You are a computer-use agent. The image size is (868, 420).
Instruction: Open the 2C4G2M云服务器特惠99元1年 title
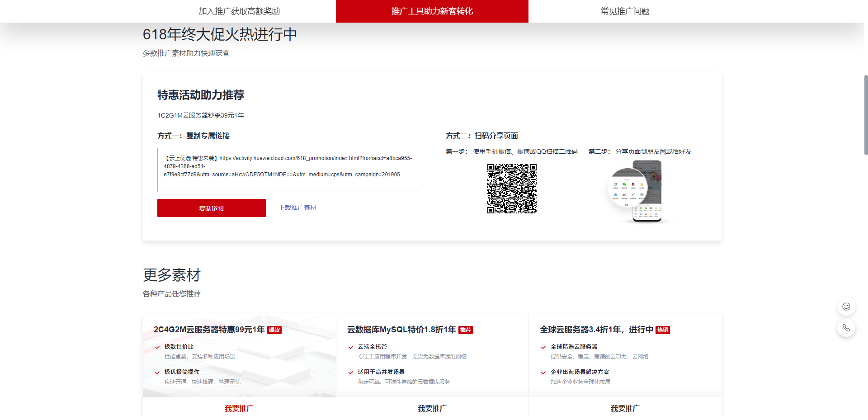209,330
